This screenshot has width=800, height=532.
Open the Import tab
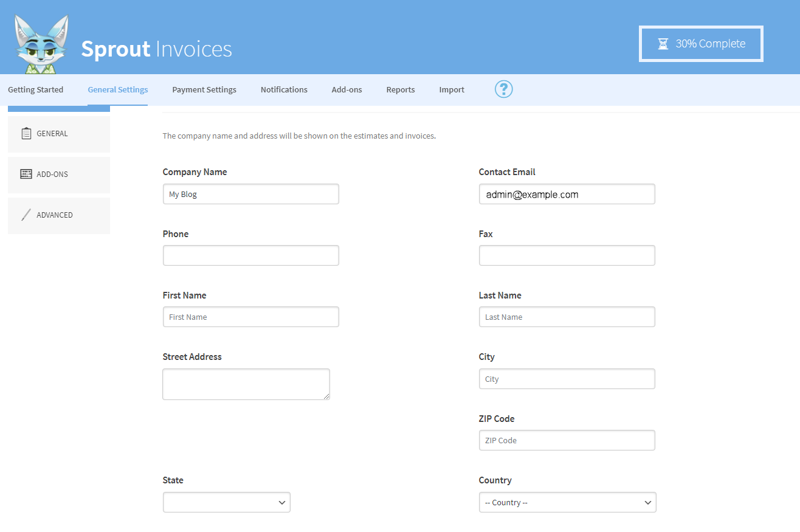(452, 89)
